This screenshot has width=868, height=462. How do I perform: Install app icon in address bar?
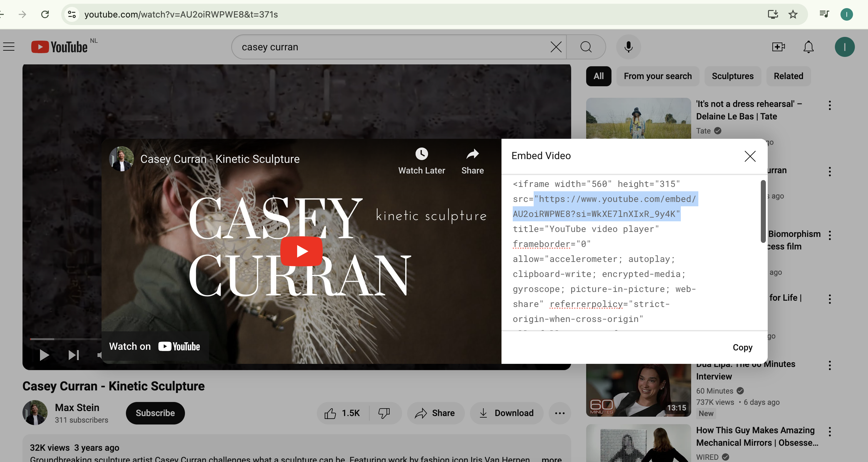[x=773, y=14]
